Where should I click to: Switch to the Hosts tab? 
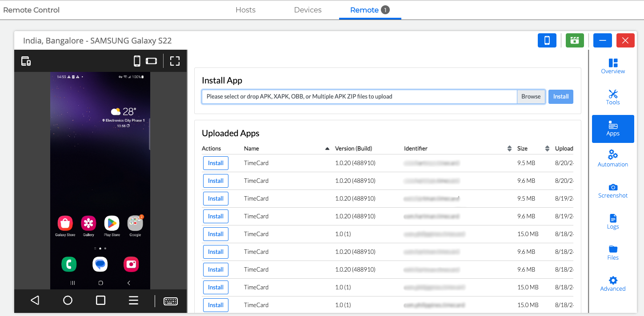(x=245, y=10)
